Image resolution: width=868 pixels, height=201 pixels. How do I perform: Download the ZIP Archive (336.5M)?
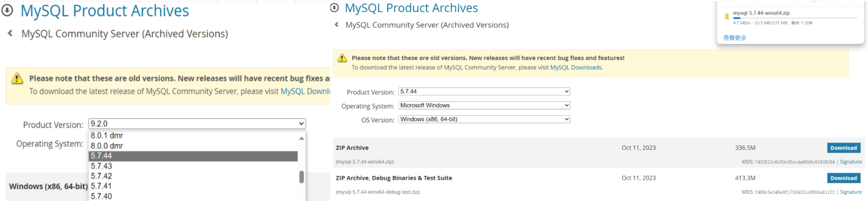tap(843, 148)
